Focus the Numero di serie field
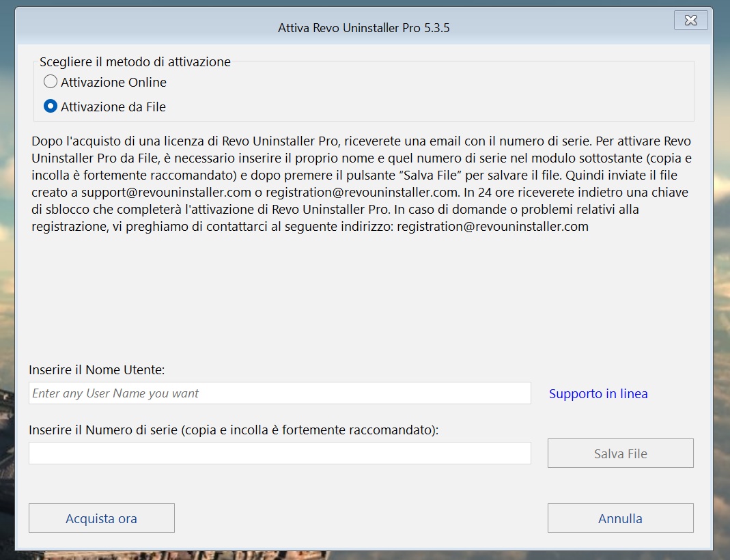This screenshot has height=560, width=730. pos(280,453)
